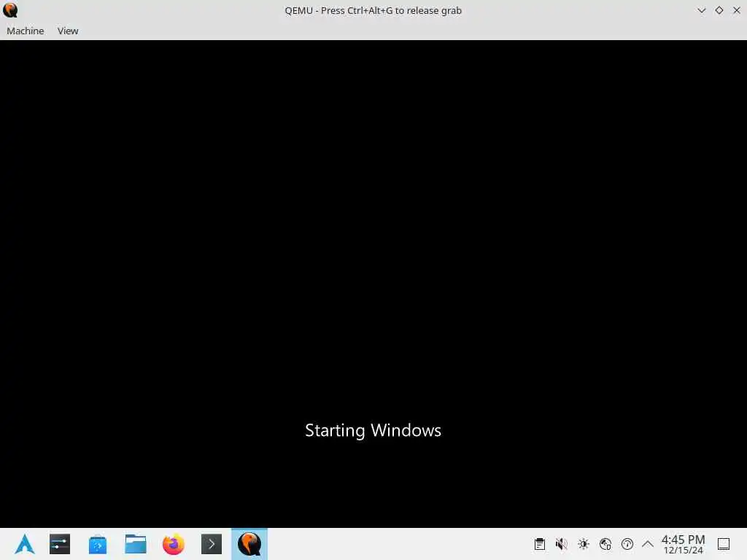Screen dimensions: 747x560
Task: Expand hidden system tray icons
Action: pos(648,544)
